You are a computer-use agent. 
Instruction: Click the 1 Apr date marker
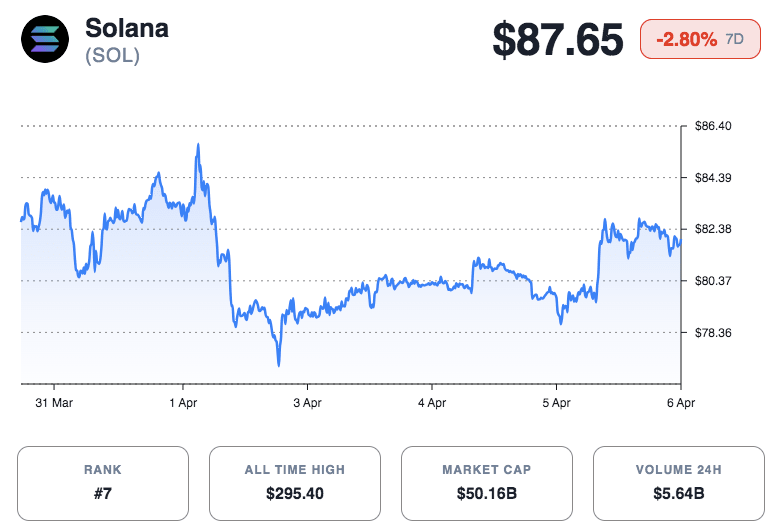coord(183,402)
